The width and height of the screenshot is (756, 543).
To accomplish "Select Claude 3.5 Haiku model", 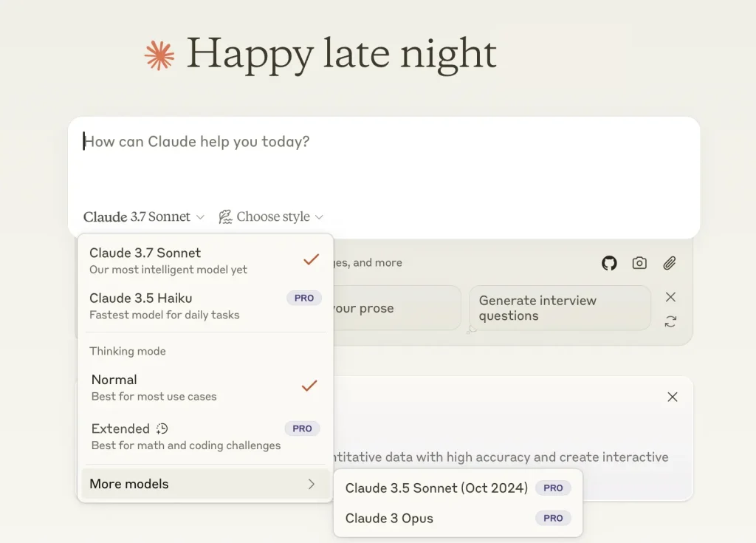I will tap(205, 306).
